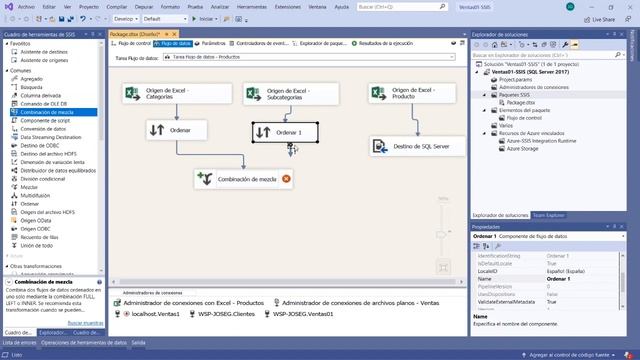Click the Undo toolbar icon
The image size is (640, 360).
tap(83, 19)
